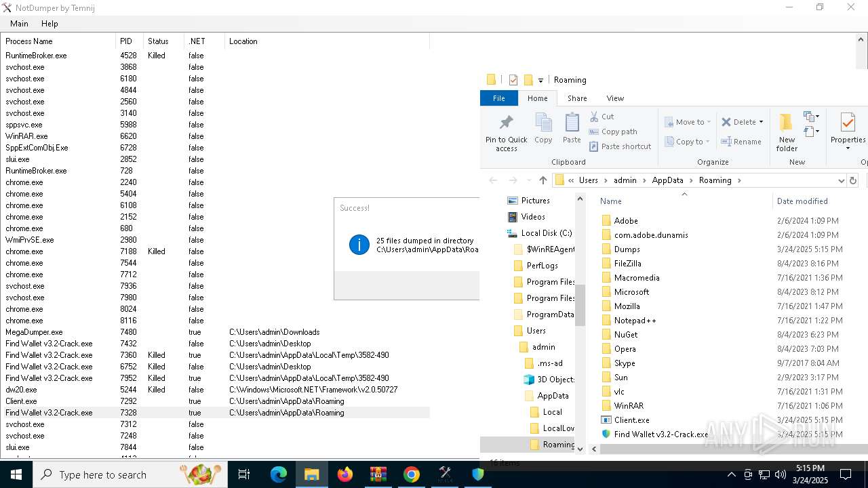The height and width of the screenshot is (488, 868).
Task: Open the File tab in Explorer
Action: click(498, 98)
